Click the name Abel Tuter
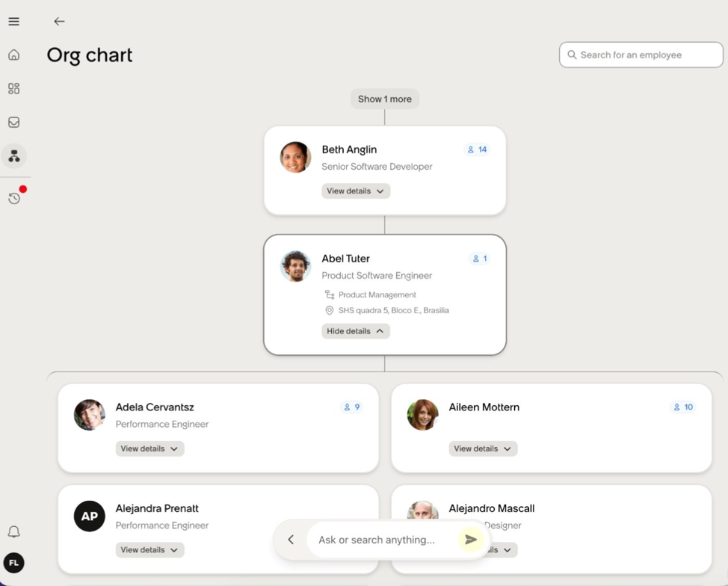The image size is (728, 586). pyautogui.click(x=346, y=259)
